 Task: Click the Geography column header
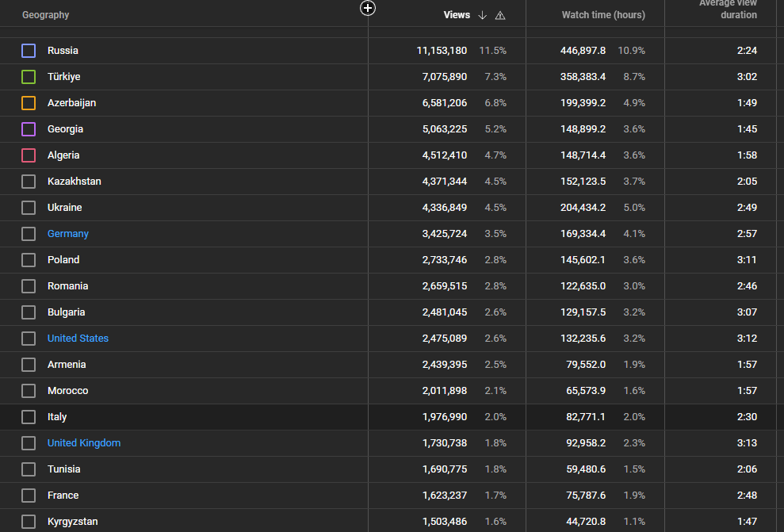(45, 15)
